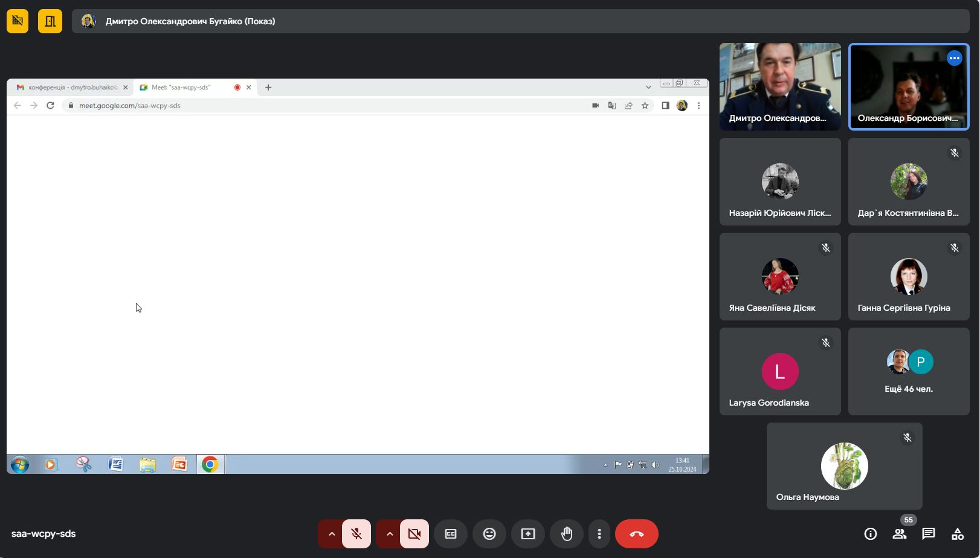Turn on the disabled camera button
980x558 pixels.
(414, 534)
